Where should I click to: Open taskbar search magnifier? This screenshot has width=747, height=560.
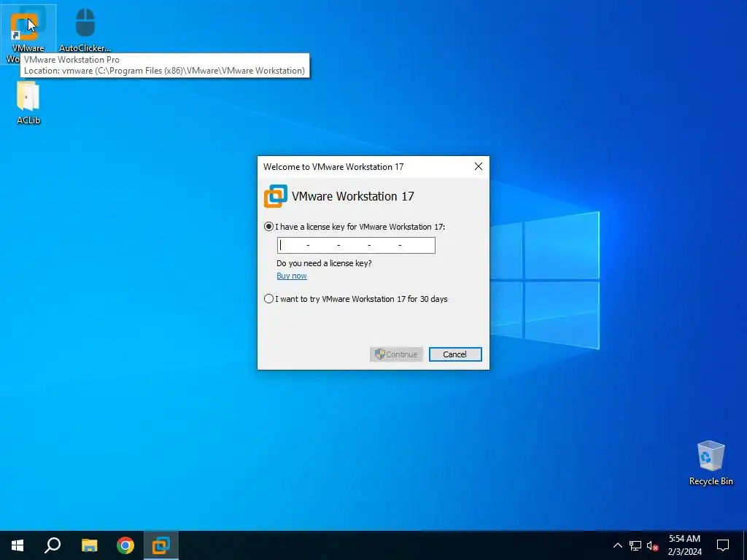point(53,545)
